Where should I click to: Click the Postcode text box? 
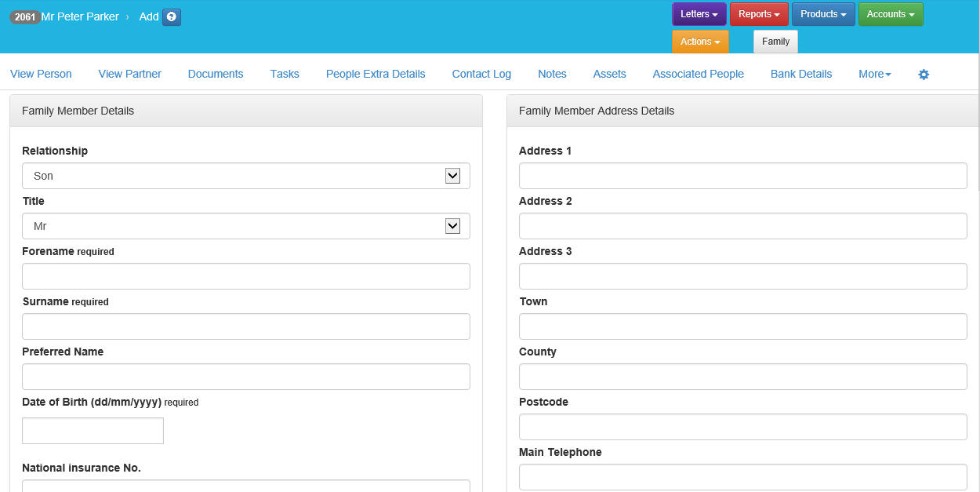(742, 427)
